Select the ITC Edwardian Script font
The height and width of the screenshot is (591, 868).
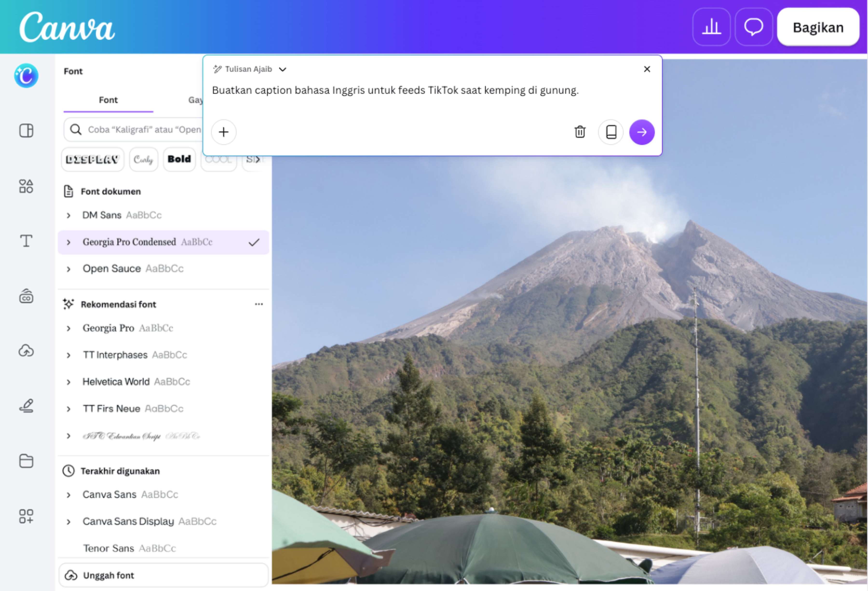tap(163, 436)
